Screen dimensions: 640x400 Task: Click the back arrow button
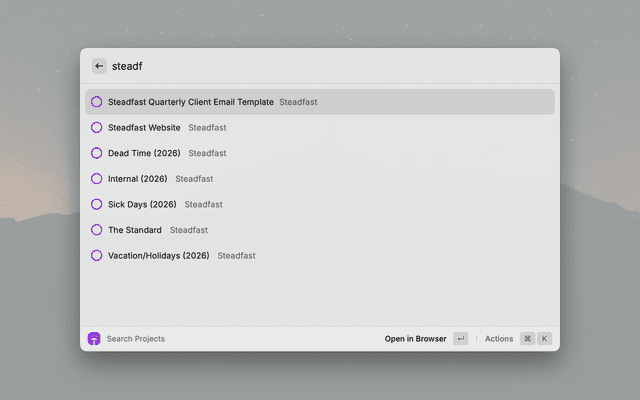pyautogui.click(x=99, y=66)
